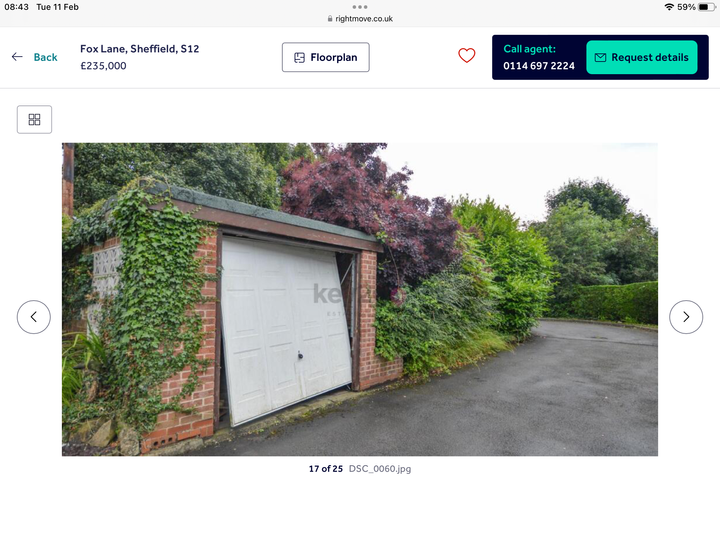Screen dimensions: 720x540
Task: Go to the previous photo arrow
Action: click(34, 317)
